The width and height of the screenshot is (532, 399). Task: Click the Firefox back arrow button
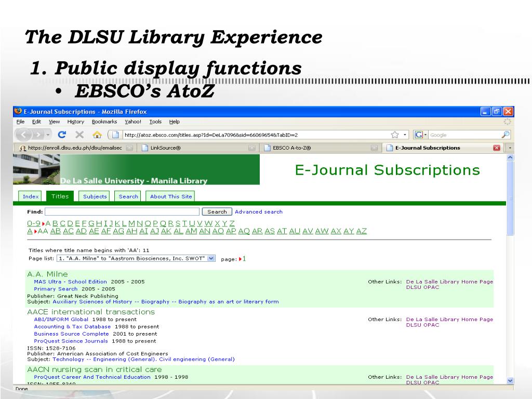[x=23, y=135]
